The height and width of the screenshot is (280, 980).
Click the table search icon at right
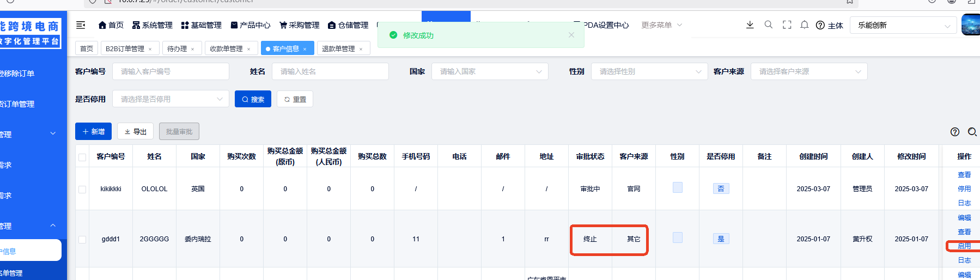click(x=972, y=132)
